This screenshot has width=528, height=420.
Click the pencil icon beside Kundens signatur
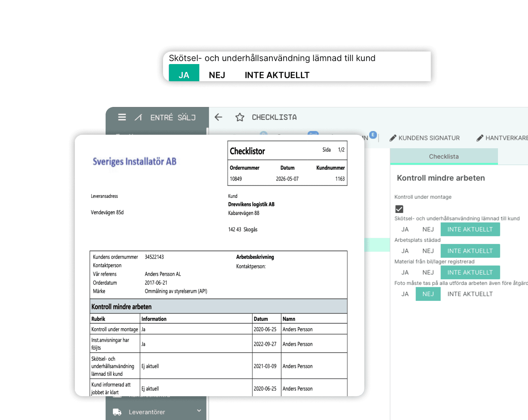(x=393, y=138)
